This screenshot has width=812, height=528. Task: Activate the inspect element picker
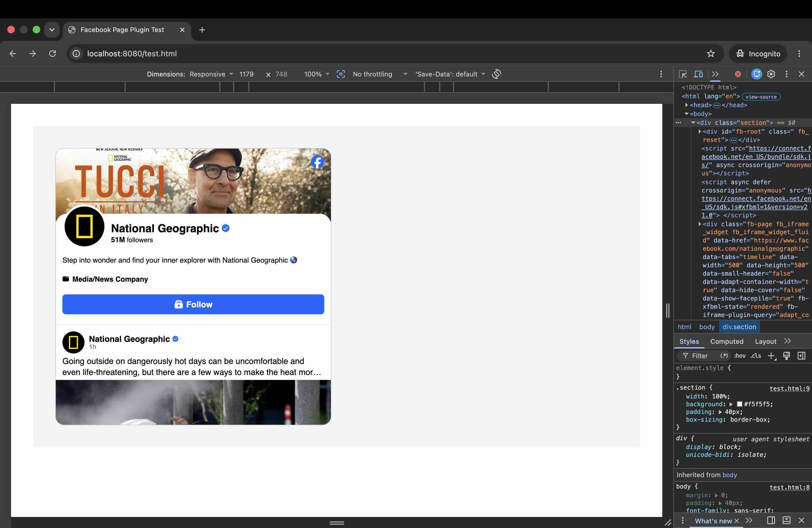tap(683, 74)
